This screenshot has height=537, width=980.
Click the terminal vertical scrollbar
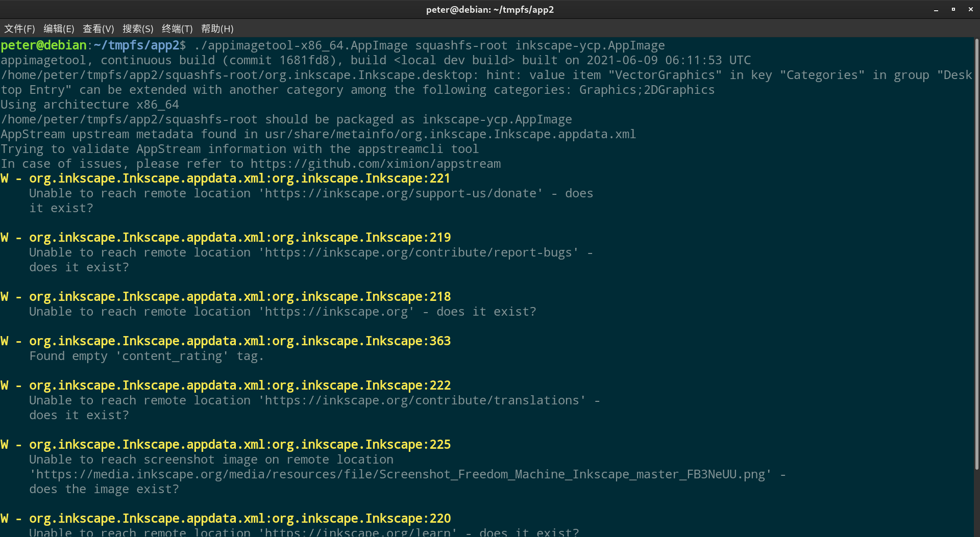976,255
